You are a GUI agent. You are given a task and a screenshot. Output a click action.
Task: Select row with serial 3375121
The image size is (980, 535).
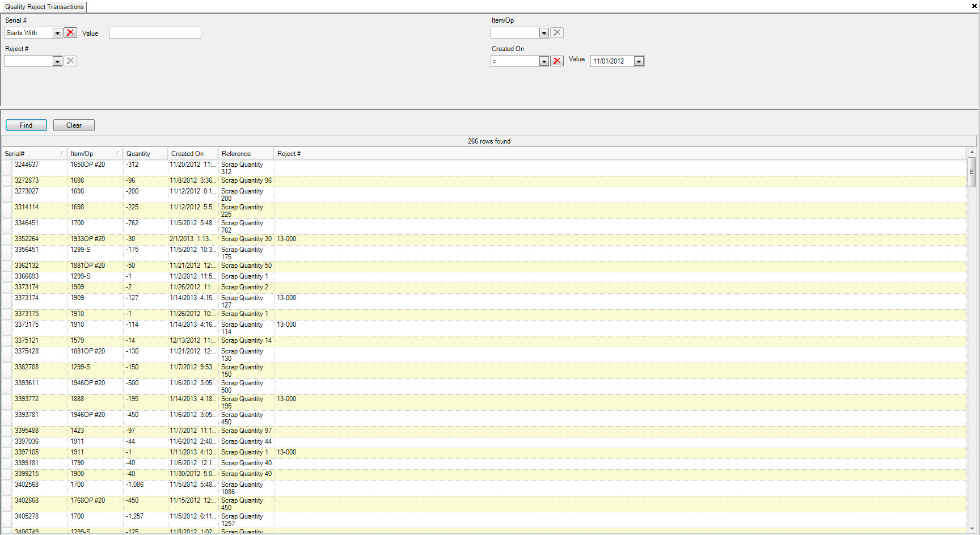tap(484, 341)
